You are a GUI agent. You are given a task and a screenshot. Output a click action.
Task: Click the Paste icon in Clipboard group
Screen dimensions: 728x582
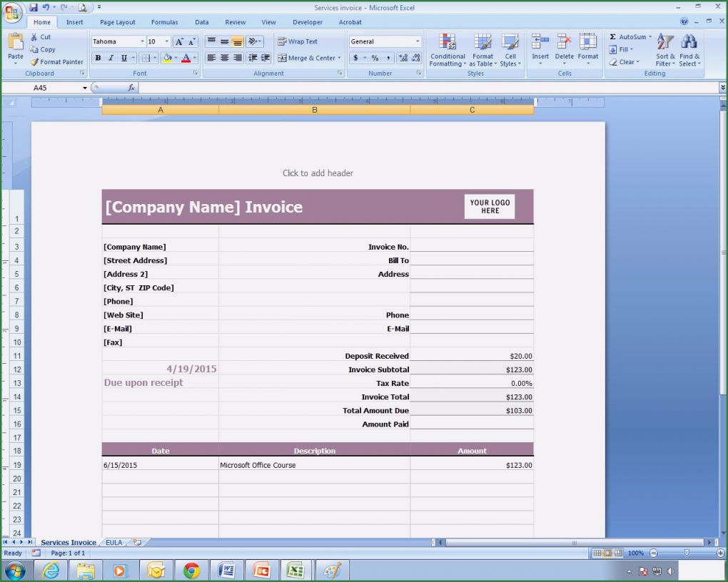(x=15, y=44)
